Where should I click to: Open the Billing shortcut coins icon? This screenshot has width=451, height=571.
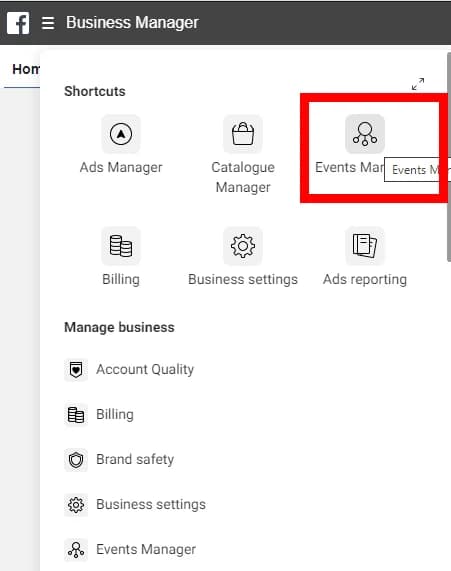121,246
